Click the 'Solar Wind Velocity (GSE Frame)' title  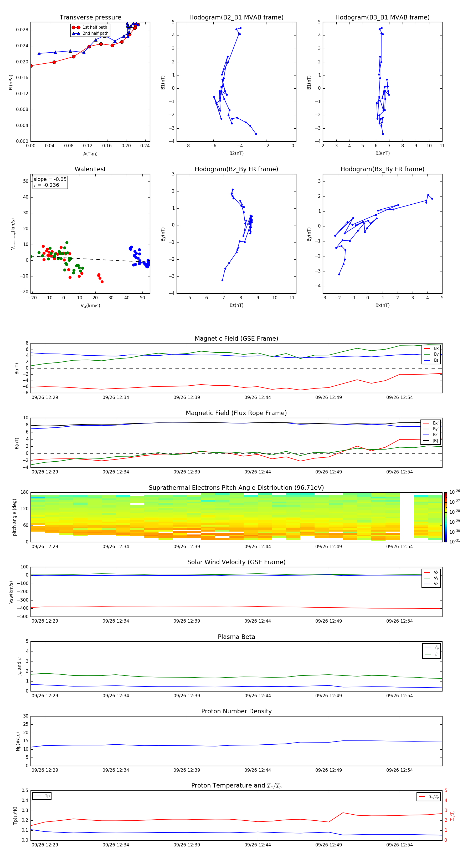236,562
